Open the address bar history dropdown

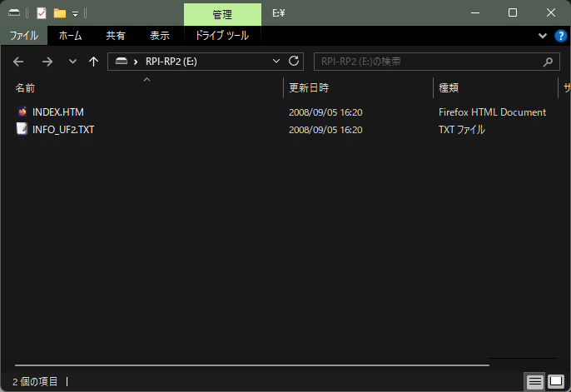coord(276,61)
